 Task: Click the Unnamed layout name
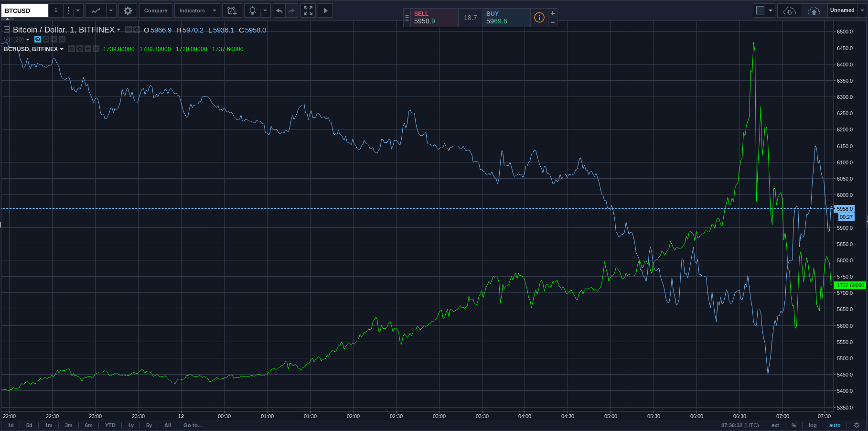[x=842, y=11]
